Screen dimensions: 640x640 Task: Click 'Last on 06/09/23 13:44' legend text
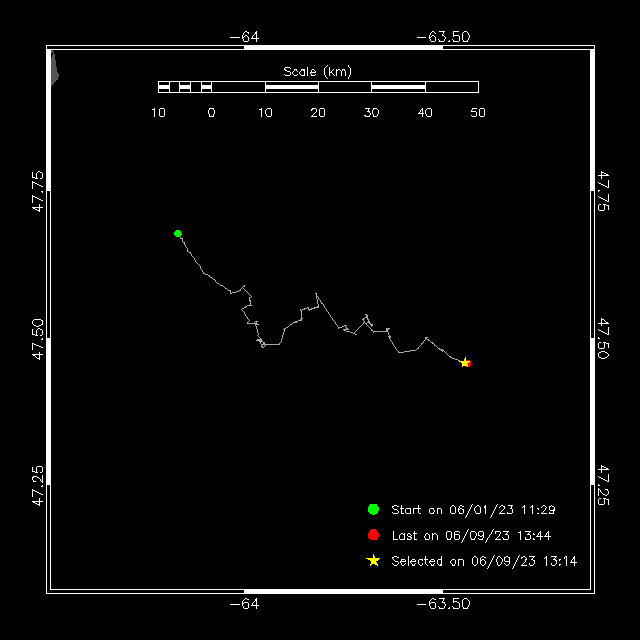click(471, 536)
